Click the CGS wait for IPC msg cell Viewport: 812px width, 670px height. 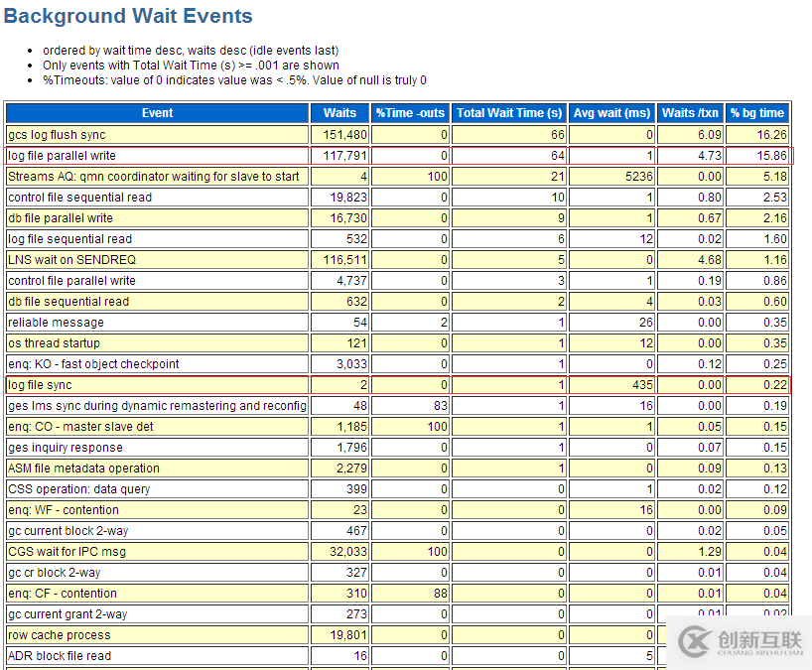pos(157,552)
